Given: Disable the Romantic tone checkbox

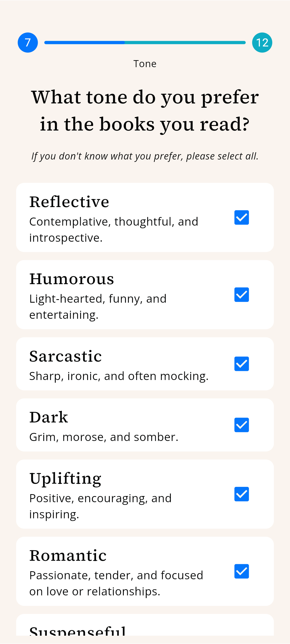Looking at the screenshot, I should [x=241, y=571].
